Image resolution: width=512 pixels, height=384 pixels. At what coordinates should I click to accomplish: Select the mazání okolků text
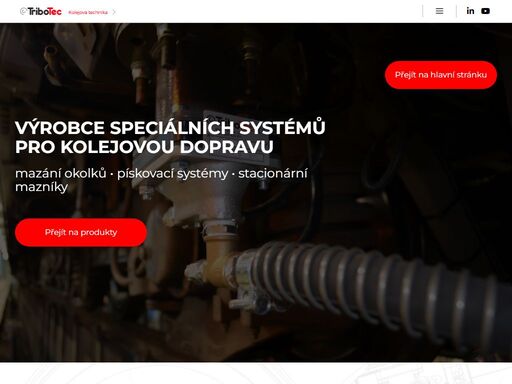point(61,174)
